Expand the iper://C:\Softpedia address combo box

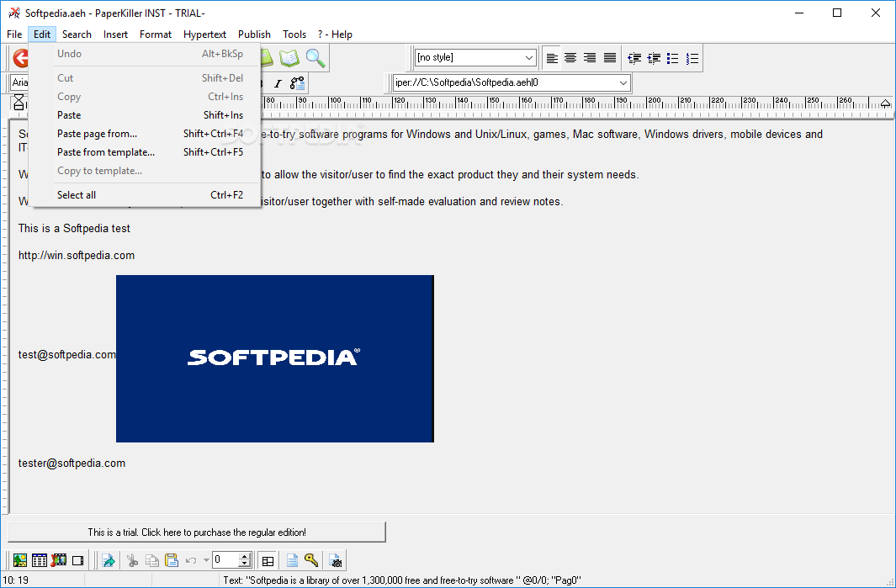(x=623, y=82)
